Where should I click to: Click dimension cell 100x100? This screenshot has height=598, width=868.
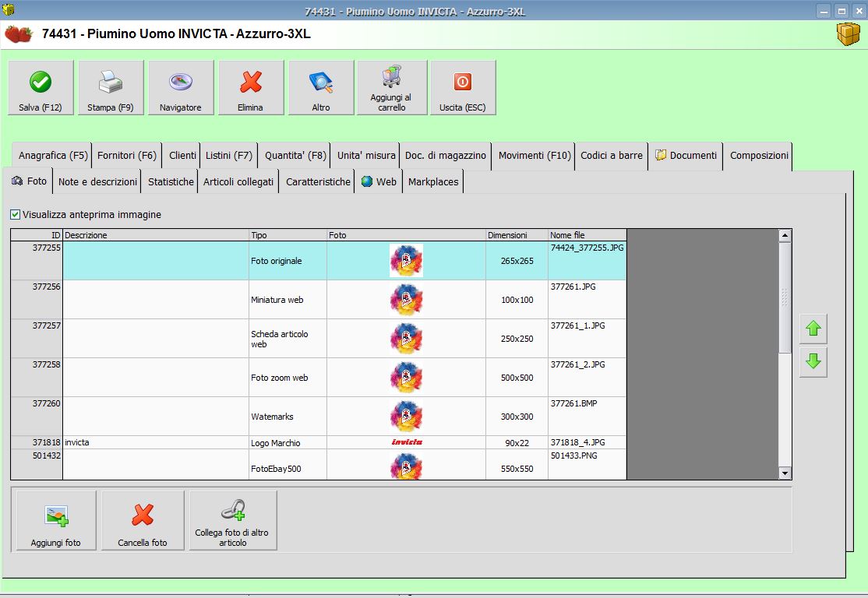pos(517,300)
